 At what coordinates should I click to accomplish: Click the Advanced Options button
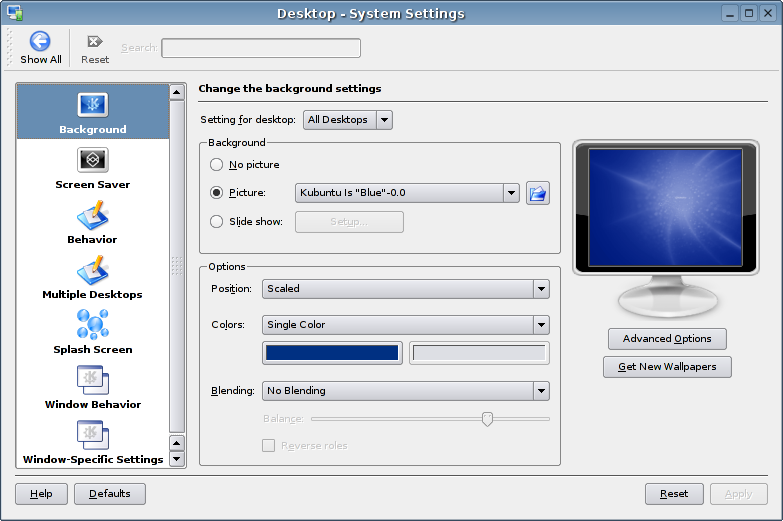click(x=667, y=339)
